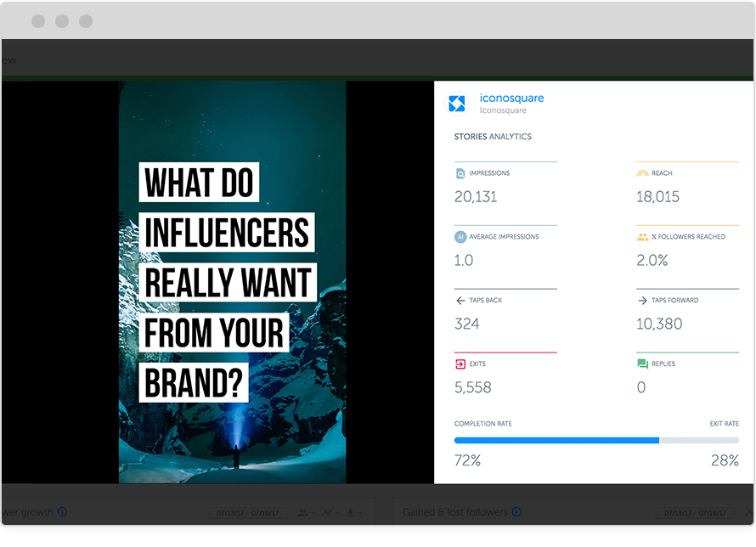Open the follower growth people dropdown

(x=306, y=513)
